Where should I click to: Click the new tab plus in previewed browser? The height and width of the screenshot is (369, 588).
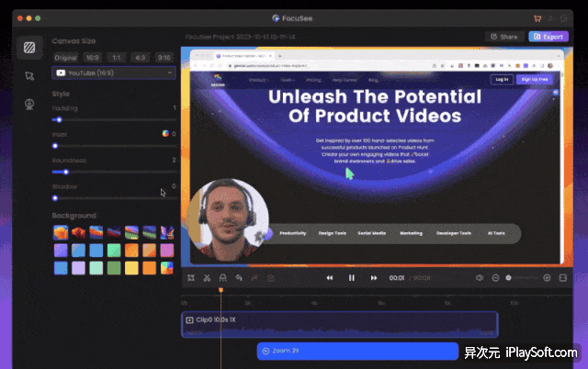279,56
